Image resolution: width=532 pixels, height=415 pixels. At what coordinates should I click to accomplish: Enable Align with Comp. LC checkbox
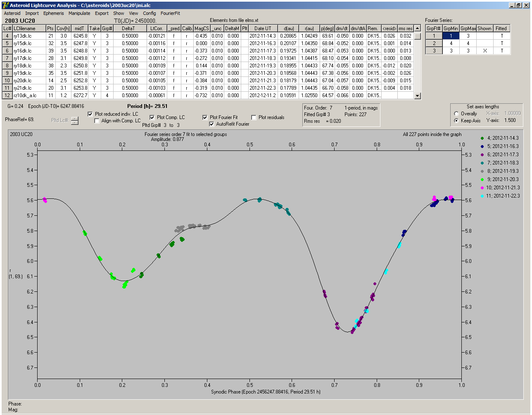tap(97, 121)
